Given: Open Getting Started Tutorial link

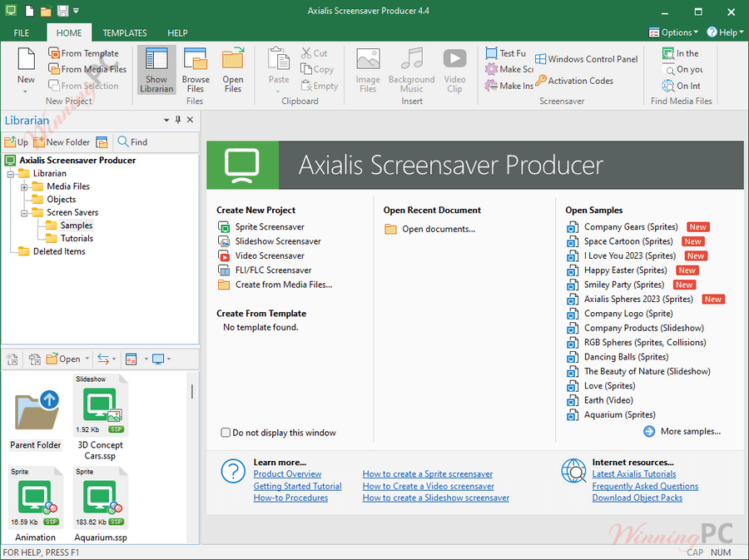Looking at the screenshot, I should [297, 486].
